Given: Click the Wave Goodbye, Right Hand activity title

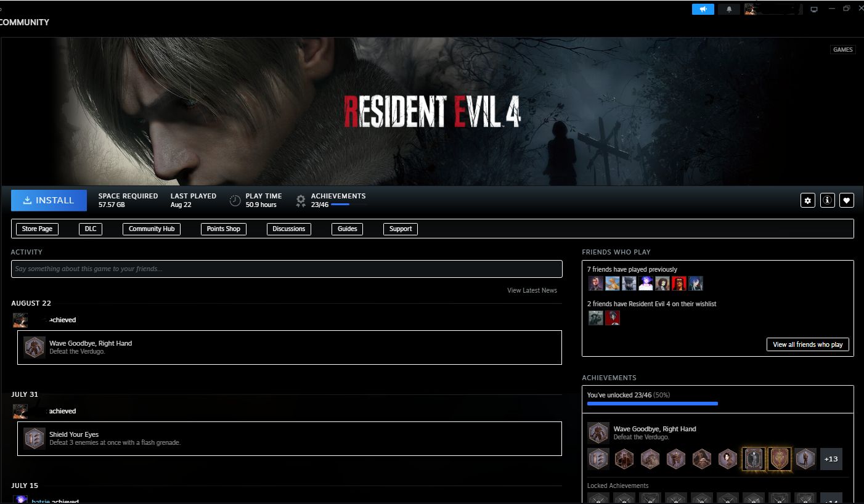Looking at the screenshot, I should (91, 343).
